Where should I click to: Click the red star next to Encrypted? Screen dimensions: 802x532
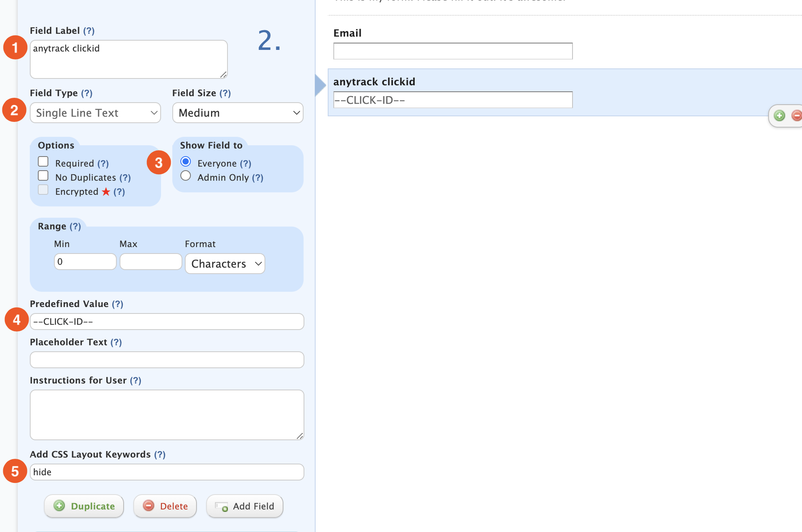pyautogui.click(x=106, y=192)
